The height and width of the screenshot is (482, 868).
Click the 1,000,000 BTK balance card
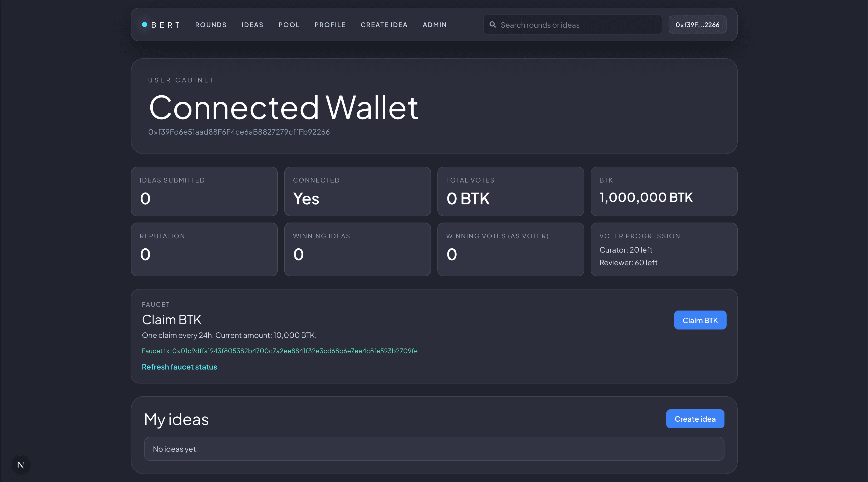664,191
